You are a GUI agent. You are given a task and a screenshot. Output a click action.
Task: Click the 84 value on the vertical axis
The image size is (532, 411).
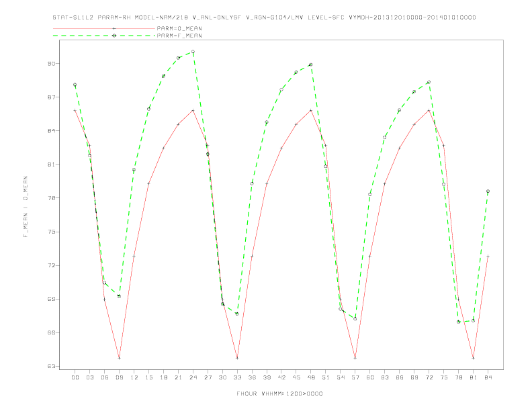(x=52, y=131)
